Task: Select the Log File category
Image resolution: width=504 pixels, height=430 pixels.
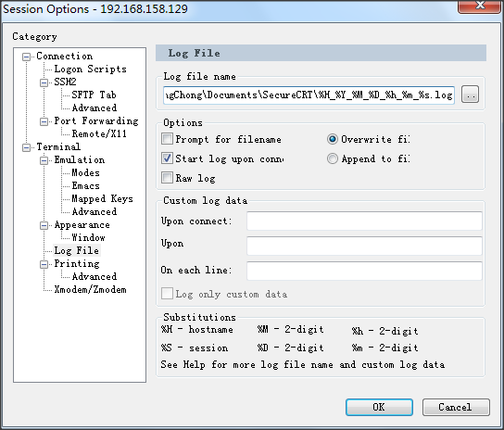Action: 77,250
